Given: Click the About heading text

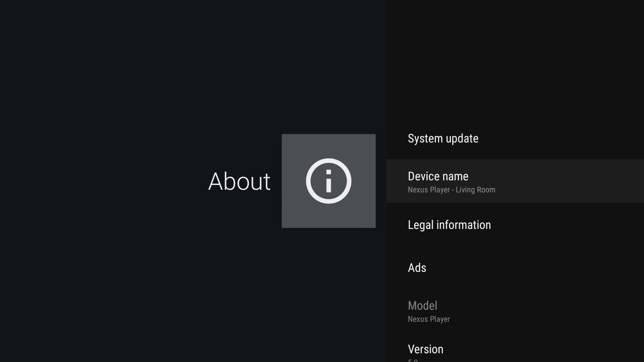Looking at the screenshot, I should 239,181.
